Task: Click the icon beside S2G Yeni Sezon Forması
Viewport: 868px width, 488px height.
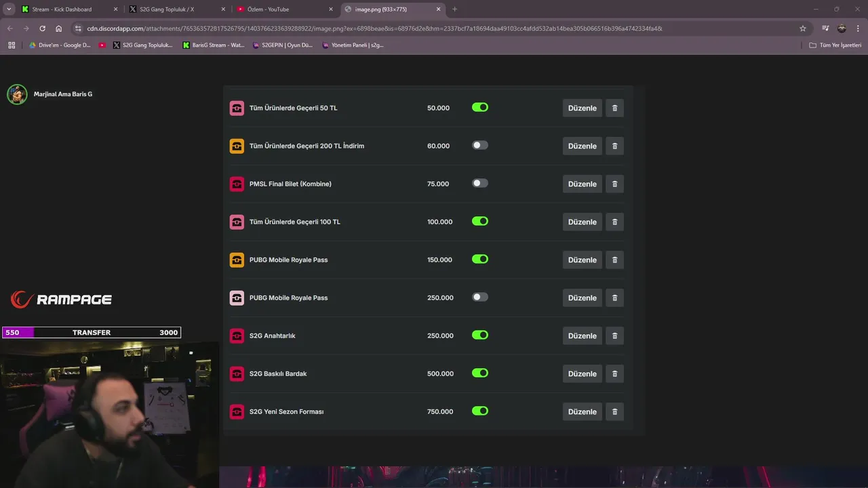Action: click(237, 411)
